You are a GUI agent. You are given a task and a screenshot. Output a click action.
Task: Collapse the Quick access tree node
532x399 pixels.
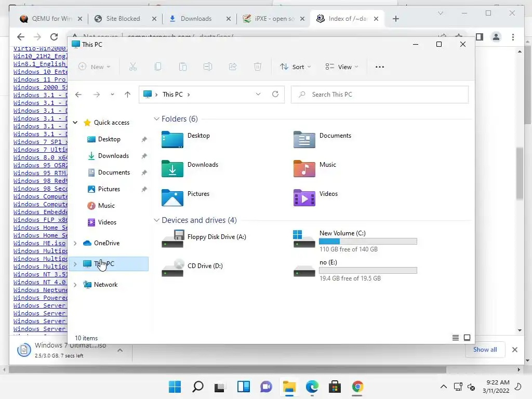point(75,123)
